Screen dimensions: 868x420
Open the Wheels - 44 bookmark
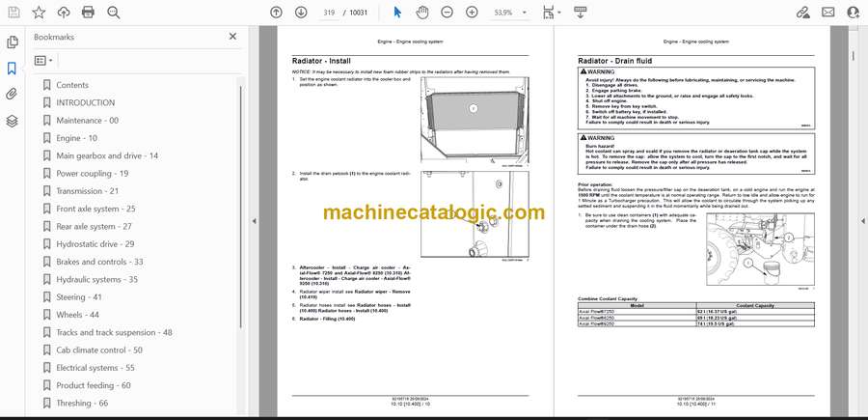click(x=77, y=315)
